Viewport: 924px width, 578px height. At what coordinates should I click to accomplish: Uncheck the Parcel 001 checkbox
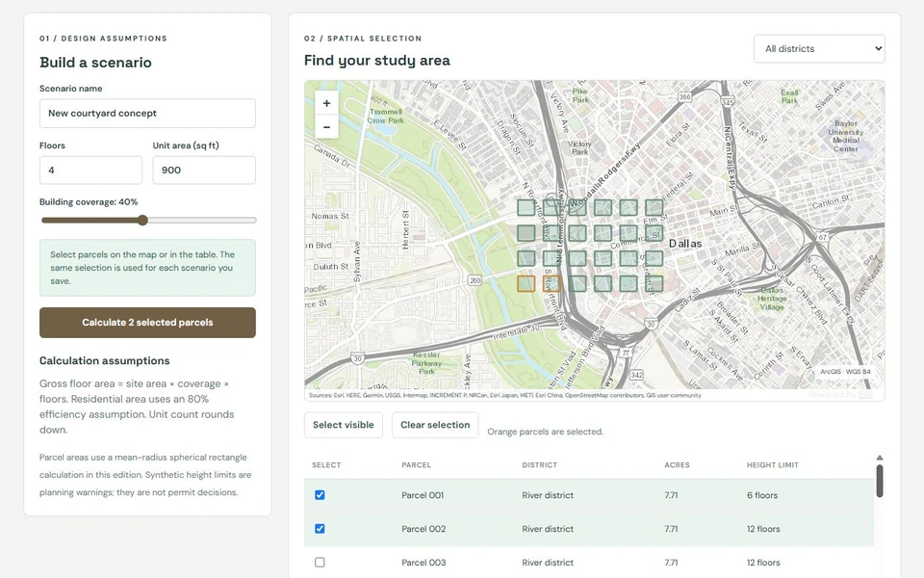click(x=320, y=495)
